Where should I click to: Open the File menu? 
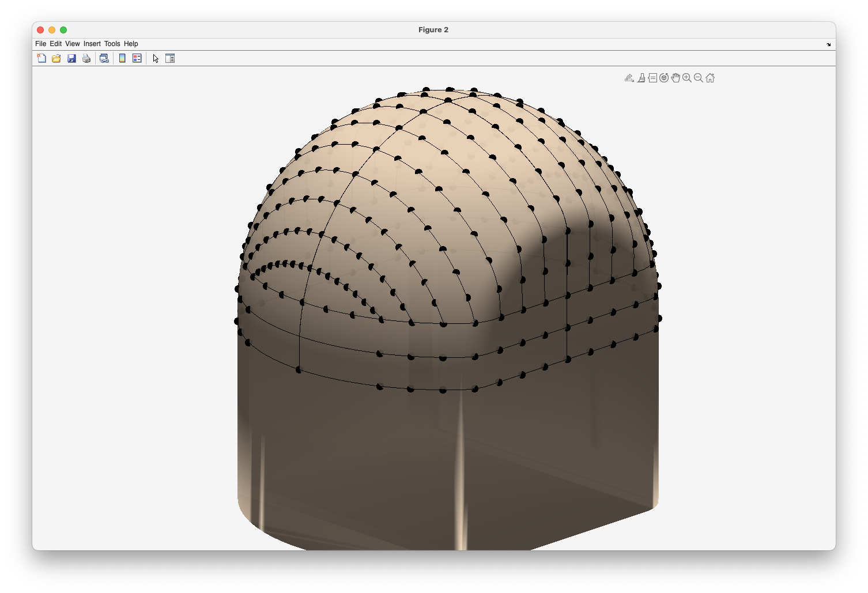click(x=40, y=44)
